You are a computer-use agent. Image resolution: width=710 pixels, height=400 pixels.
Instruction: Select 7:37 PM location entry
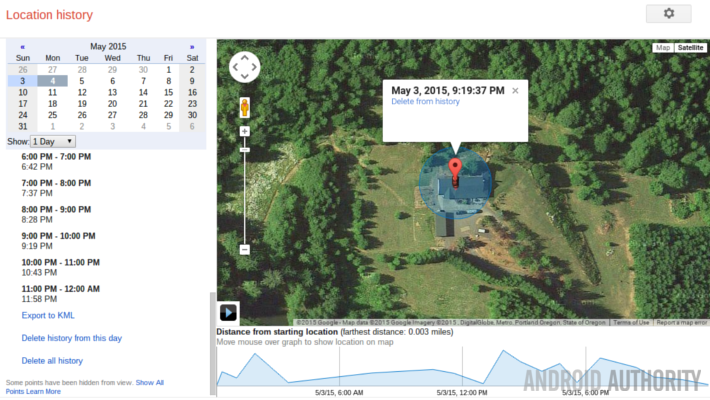click(x=37, y=193)
